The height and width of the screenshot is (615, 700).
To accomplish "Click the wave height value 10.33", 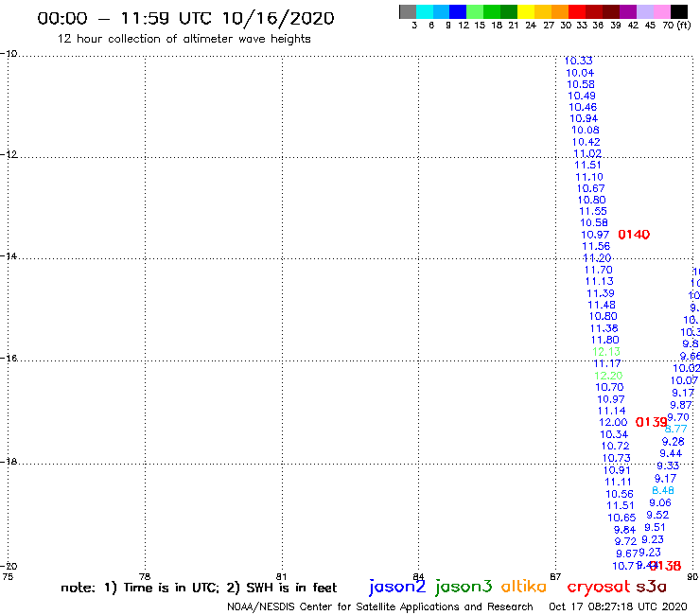I will tap(579, 61).
